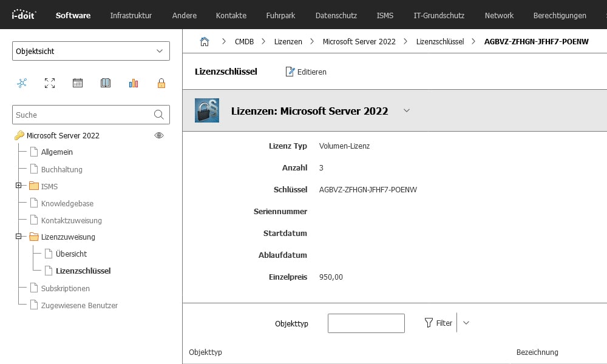Open the Objektsicht dropdown

tap(91, 51)
